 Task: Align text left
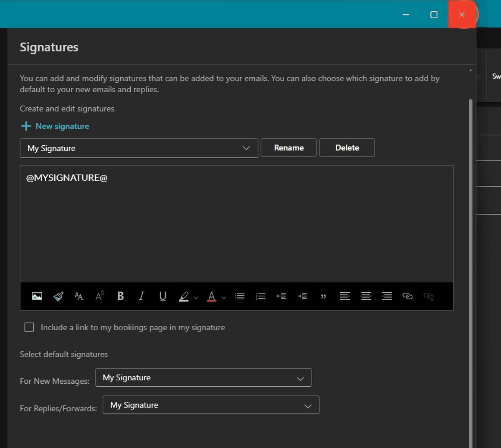pos(345,296)
